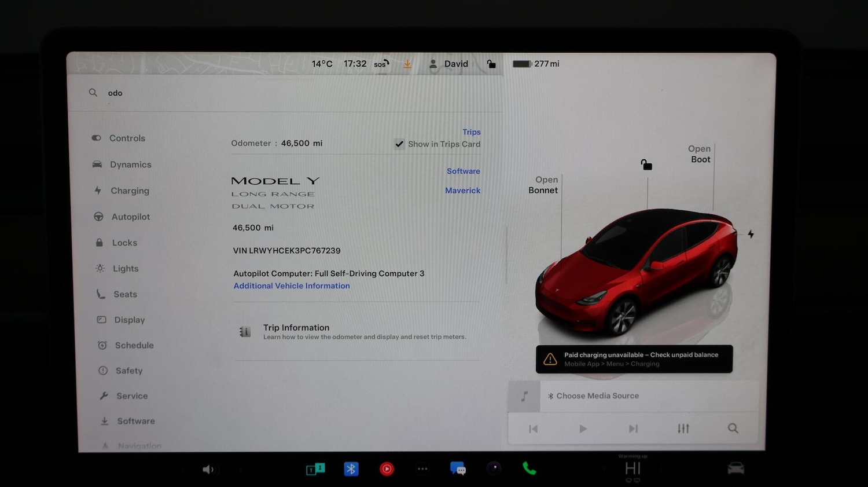
Task: Open the Controls menu
Action: click(119, 138)
